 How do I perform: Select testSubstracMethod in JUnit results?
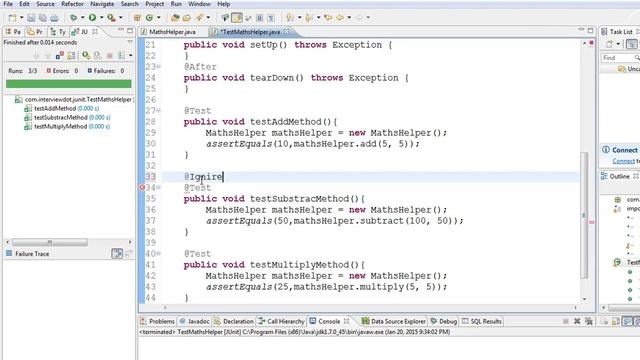(67, 118)
